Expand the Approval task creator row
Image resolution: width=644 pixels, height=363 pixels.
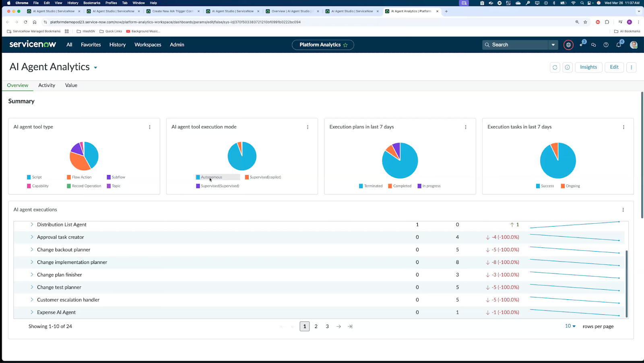tap(32, 237)
